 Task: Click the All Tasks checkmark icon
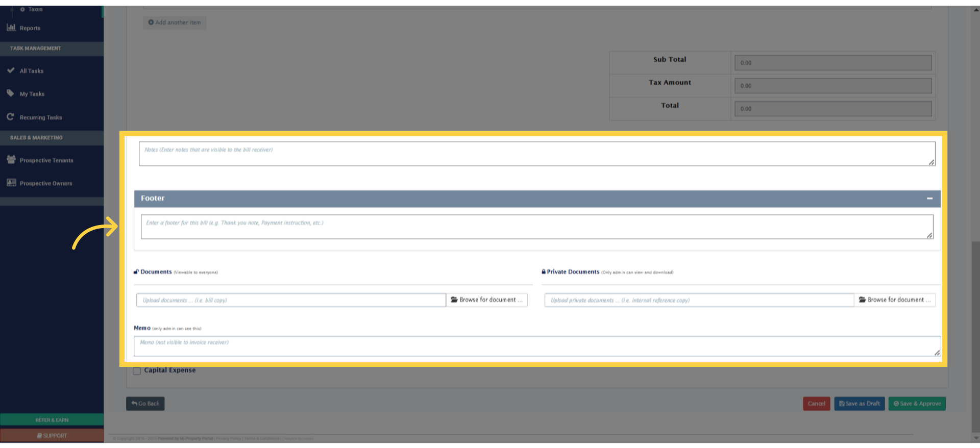pos(11,70)
